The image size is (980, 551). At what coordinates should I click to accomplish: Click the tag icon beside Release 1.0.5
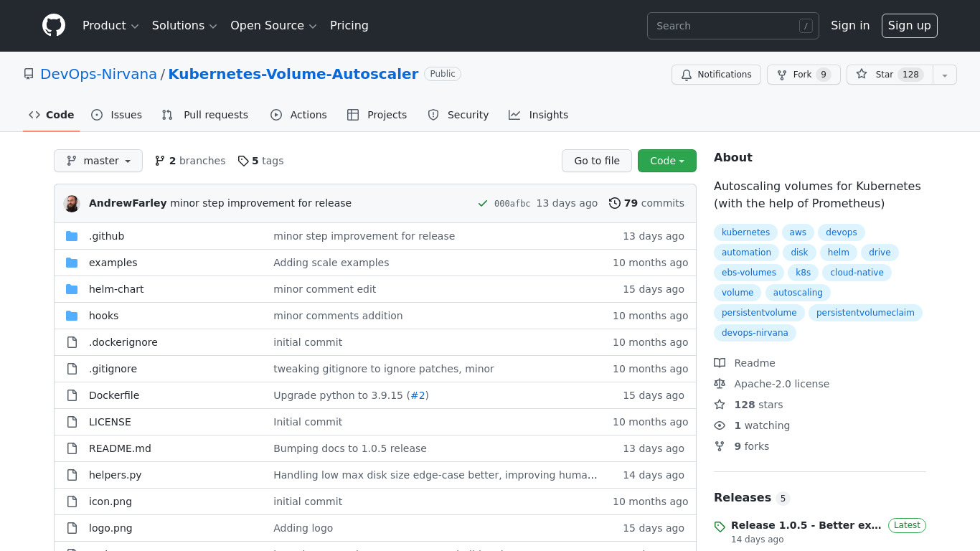pos(720,527)
